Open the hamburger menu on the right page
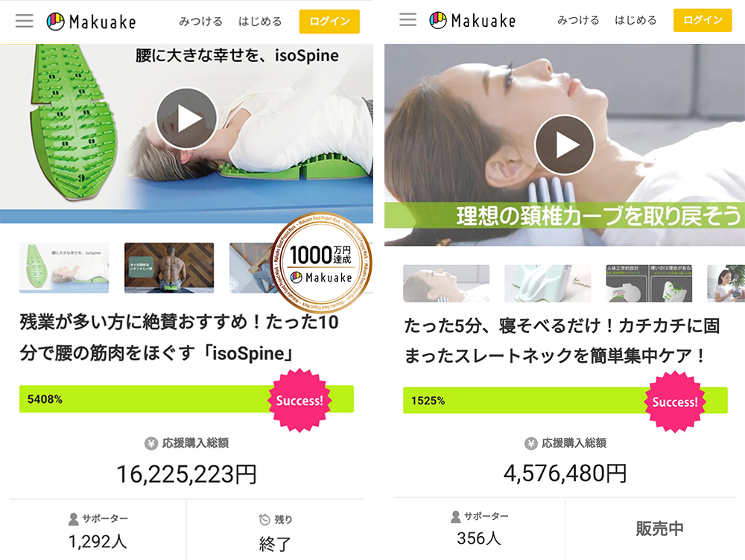Image resolution: width=745 pixels, height=560 pixels. [408, 19]
